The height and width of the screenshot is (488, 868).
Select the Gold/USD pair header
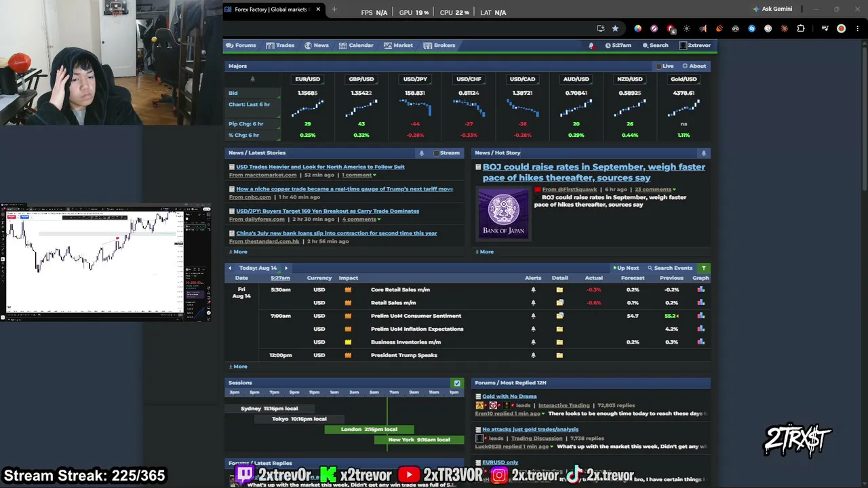pos(684,79)
